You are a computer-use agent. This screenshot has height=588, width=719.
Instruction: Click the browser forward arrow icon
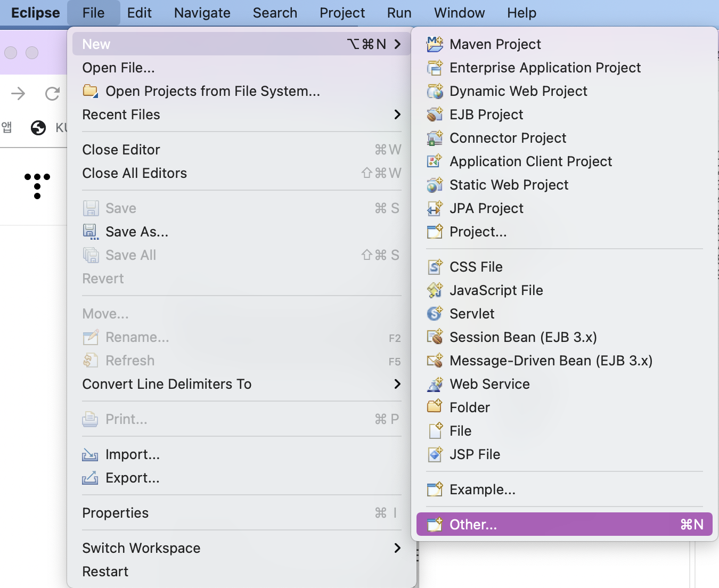click(18, 94)
